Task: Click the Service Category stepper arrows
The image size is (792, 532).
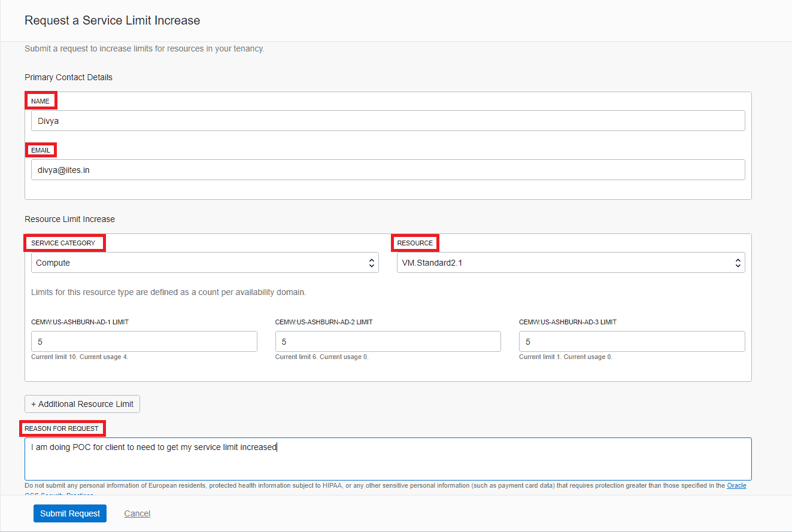Action: [371, 262]
